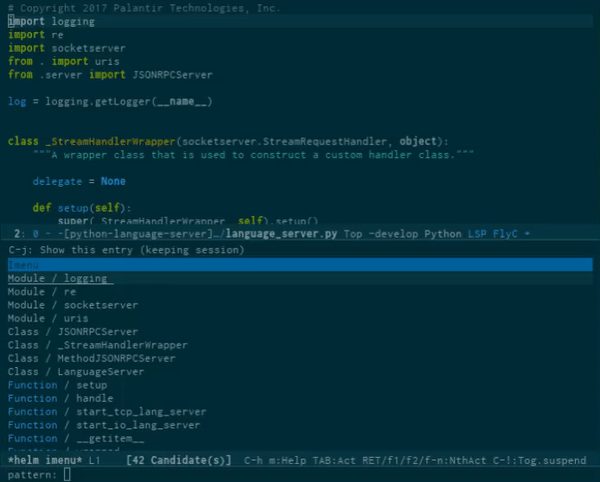Select 'Class / MethodJSONRPCServer' candidate

pyautogui.click(x=91, y=358)
